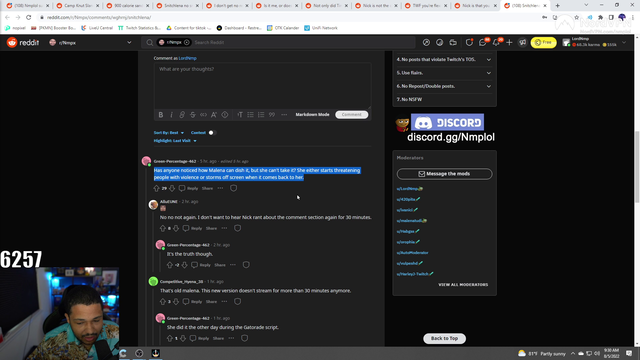Image resolution: width=640 pixels, height=360 pixels.
Task: Click the 'What are your thoughts?' box
Action: coord(262,86)
